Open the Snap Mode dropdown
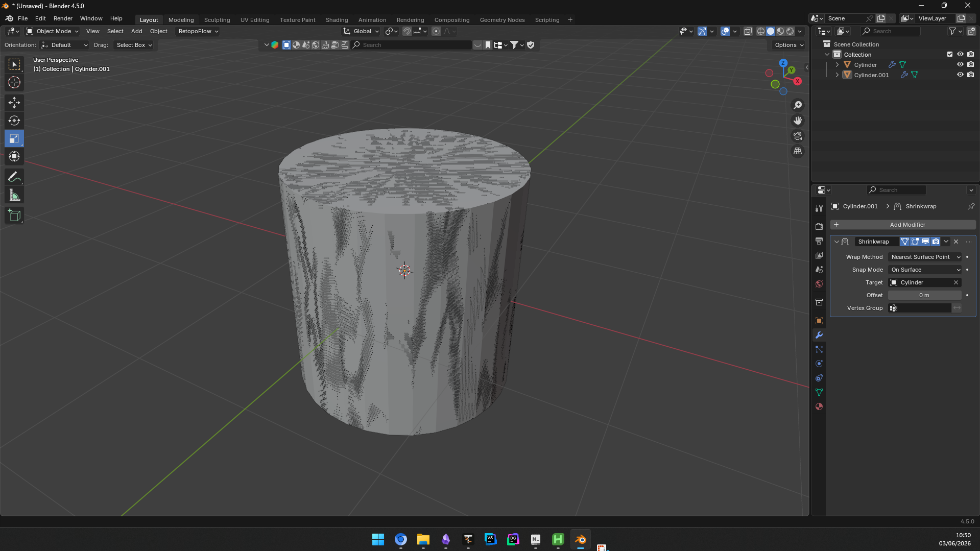Image resolution: width=980 pixels, height=551 pixels. pos(925,270)
